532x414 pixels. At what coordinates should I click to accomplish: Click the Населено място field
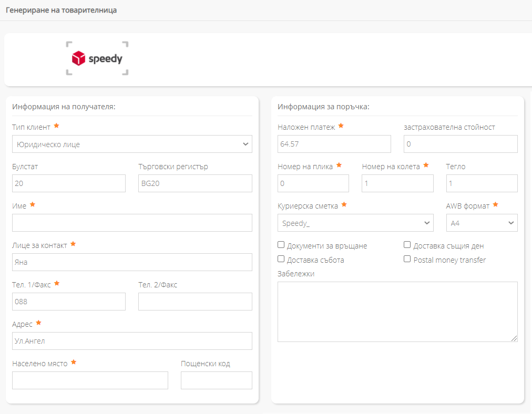pyautogui.click(x=90, y=380)
